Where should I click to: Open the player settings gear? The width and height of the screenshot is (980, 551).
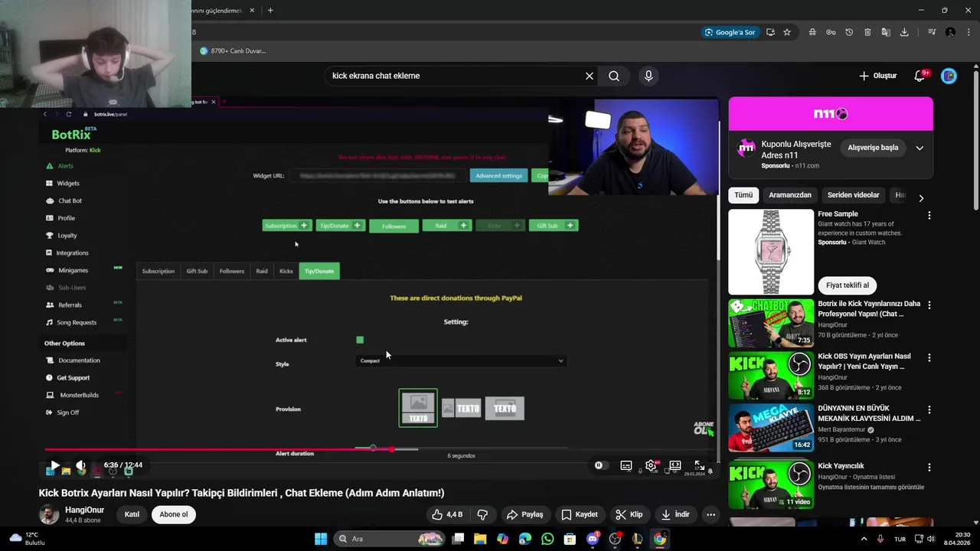pyautogui.click(x=651, y=465)
